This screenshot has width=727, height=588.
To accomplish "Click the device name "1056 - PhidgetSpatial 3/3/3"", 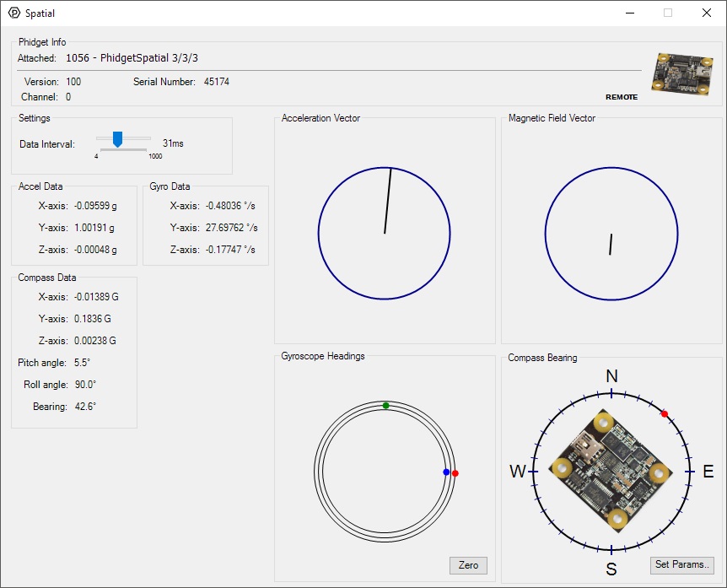I will [132, 58].
